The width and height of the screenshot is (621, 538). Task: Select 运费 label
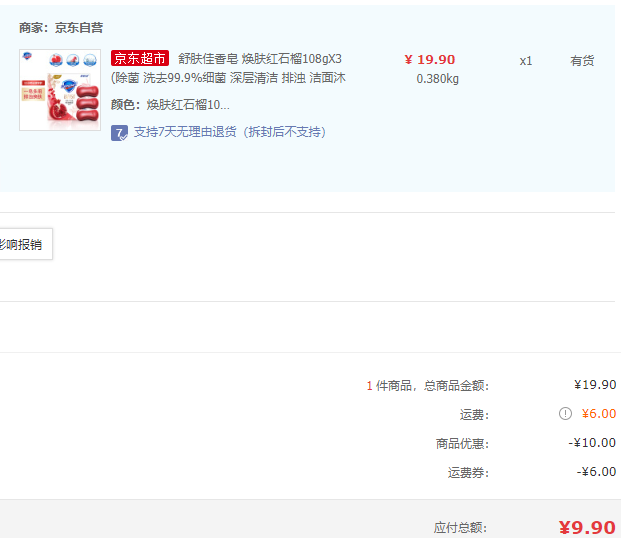(474, 415)
